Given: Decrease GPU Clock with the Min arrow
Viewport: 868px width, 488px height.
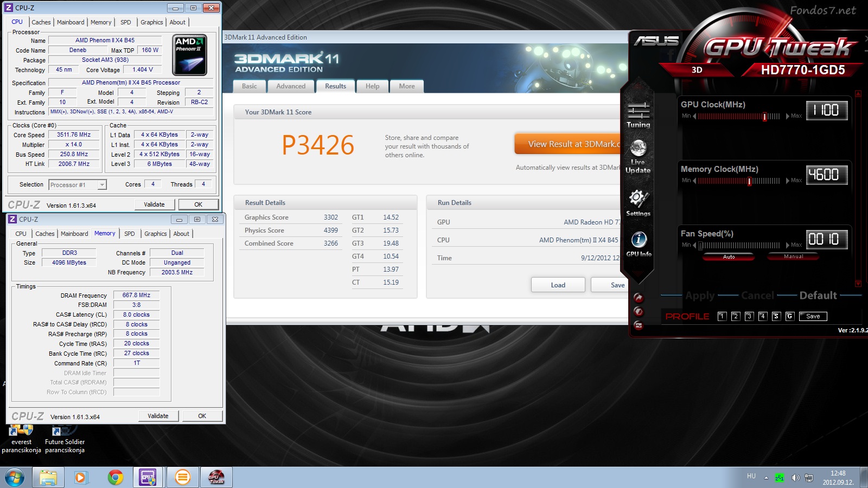Looking at the screenshot, I should tap(694, 116).
